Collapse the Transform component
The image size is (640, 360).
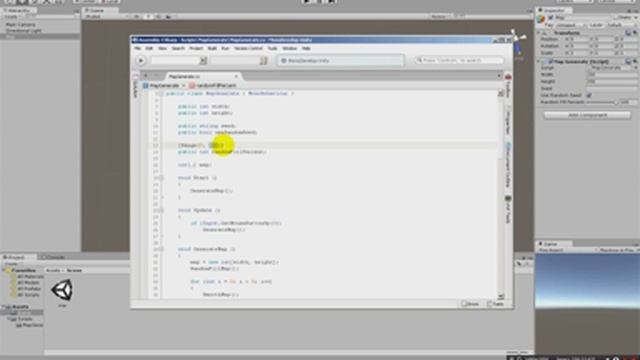(x=539, y=33)
